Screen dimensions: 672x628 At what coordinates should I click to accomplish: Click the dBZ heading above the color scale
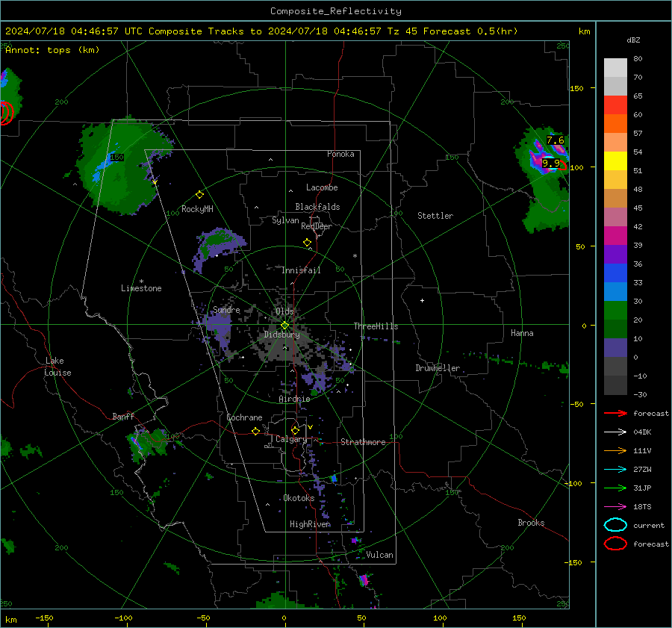[x=633, y=40]
